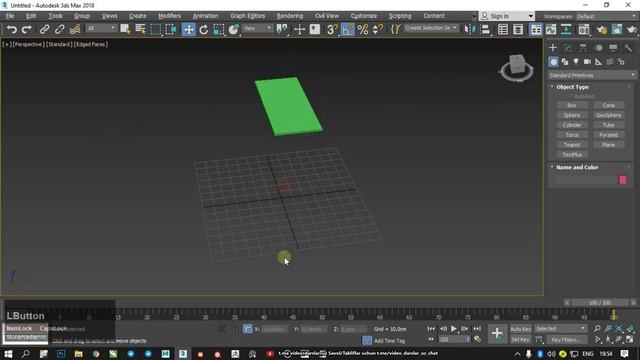Screen dimensions: 640x360
Task: Activate the Unlink Selection tool
Action: [x=60, y=29]
